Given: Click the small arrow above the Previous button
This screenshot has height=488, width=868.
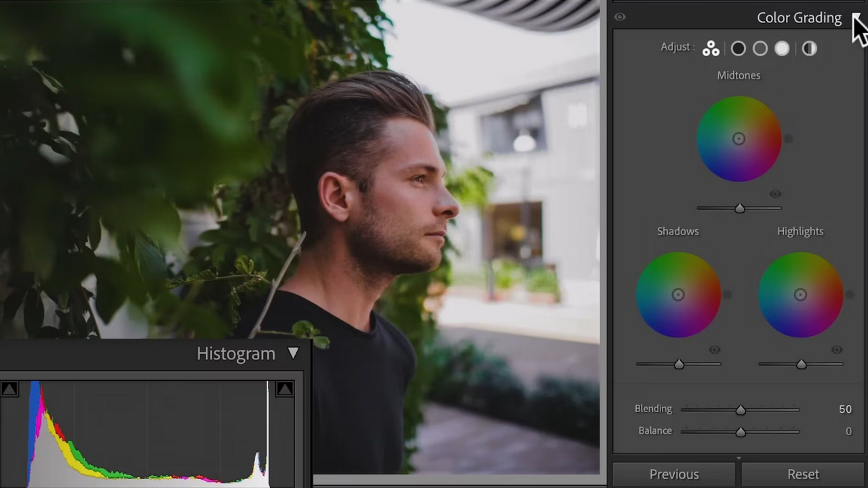Looking at the screenshot, I should pyautogui.click(x=739, y=459).
